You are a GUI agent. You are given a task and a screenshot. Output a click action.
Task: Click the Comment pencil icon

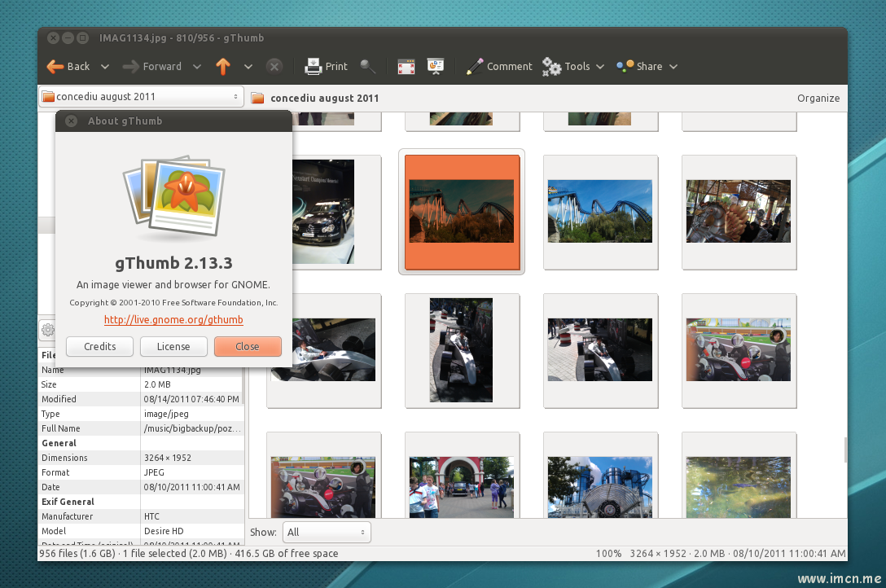click(475, 67)
